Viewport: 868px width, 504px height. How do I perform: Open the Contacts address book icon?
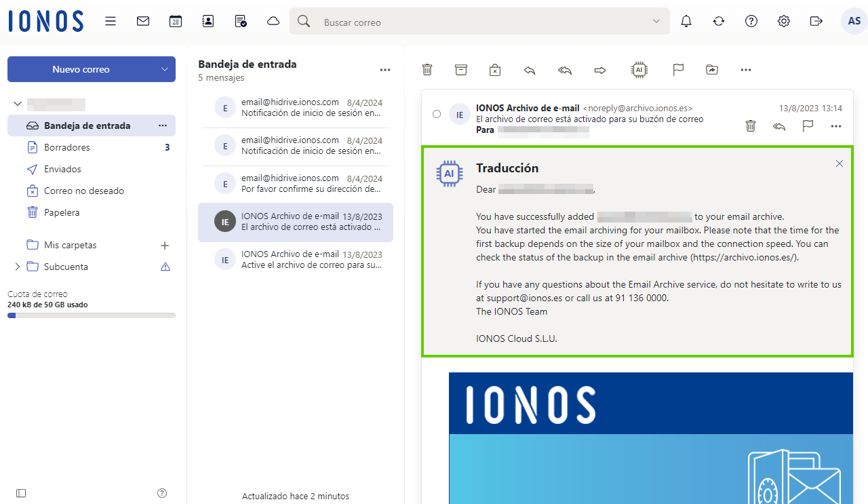208,21
